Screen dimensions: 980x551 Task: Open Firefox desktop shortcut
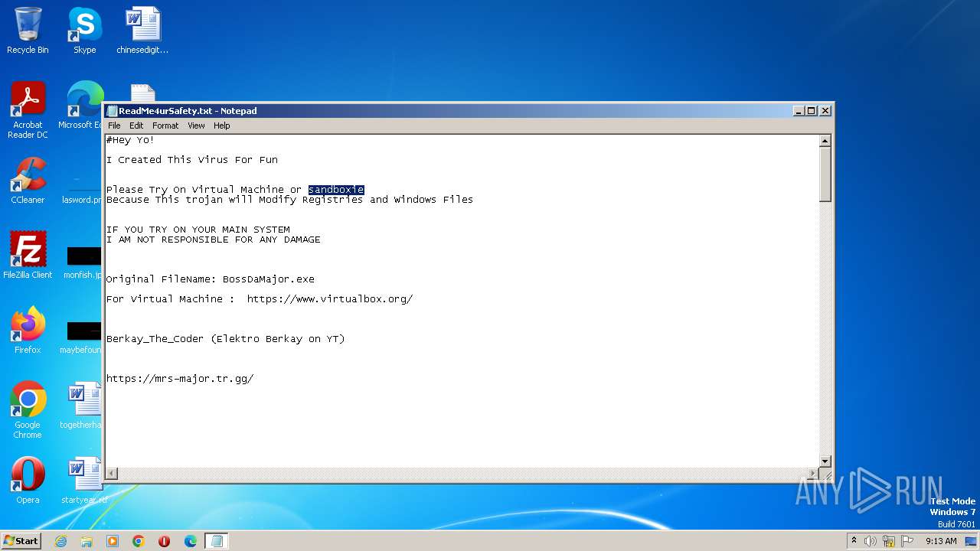tap(28, 331)
